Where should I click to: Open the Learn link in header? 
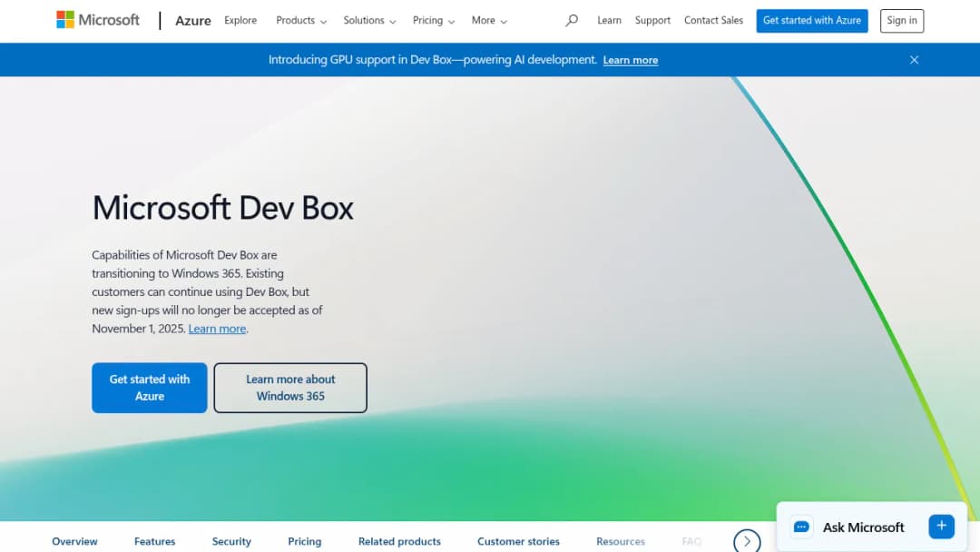coord(609,21)
